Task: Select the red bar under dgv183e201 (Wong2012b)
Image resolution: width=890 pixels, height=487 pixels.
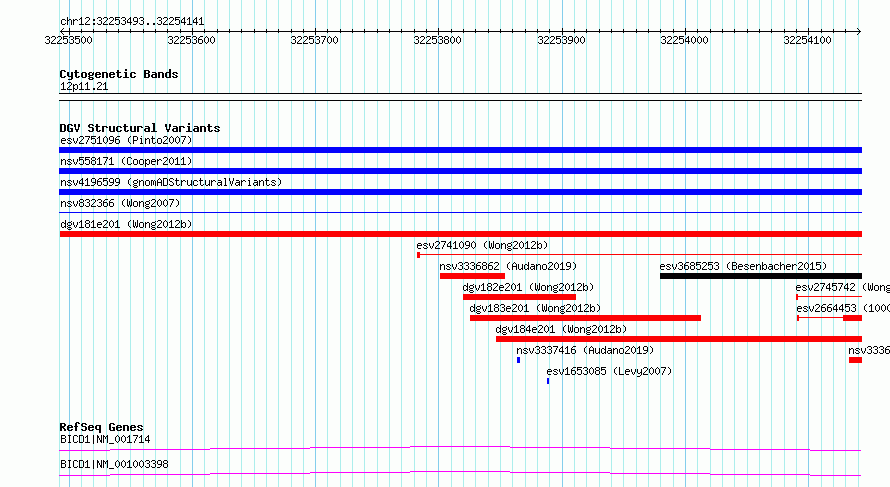Action: pos(585,318)
